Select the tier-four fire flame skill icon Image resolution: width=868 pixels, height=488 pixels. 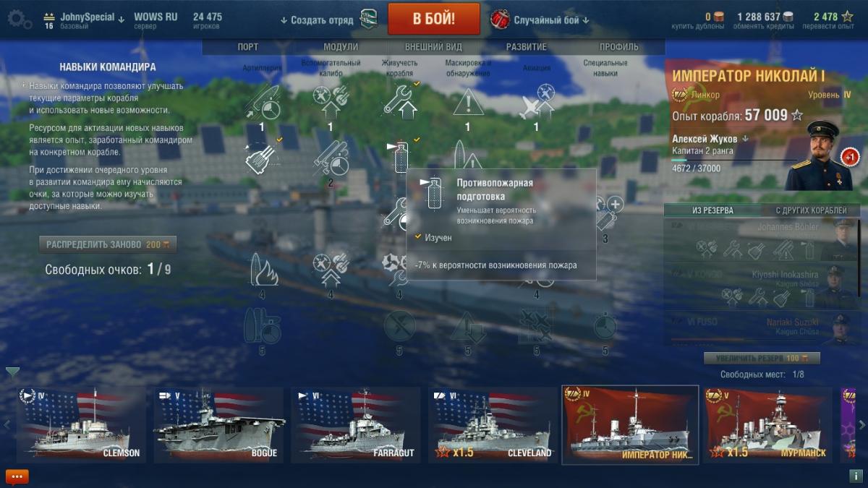262,270
